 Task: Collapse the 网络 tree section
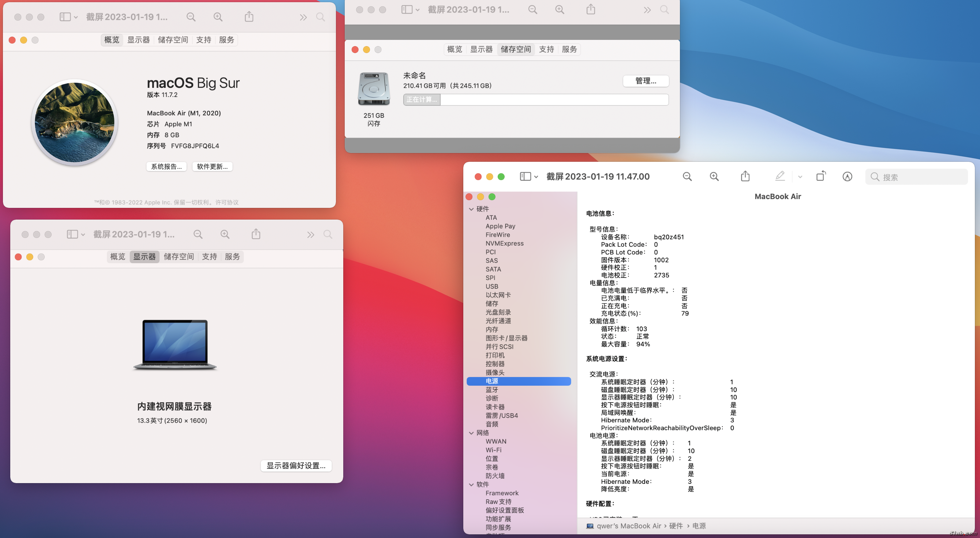click(x=471, y=433)
